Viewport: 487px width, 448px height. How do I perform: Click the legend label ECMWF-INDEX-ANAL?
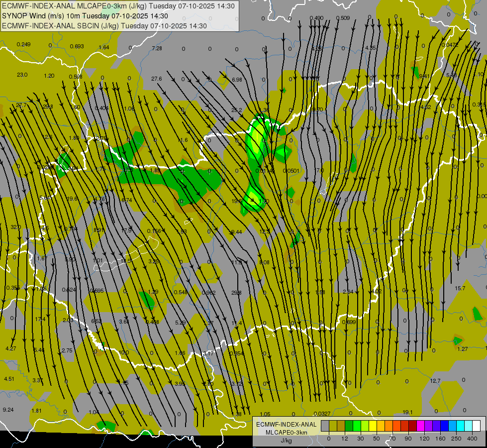click(x=287, y=425)
